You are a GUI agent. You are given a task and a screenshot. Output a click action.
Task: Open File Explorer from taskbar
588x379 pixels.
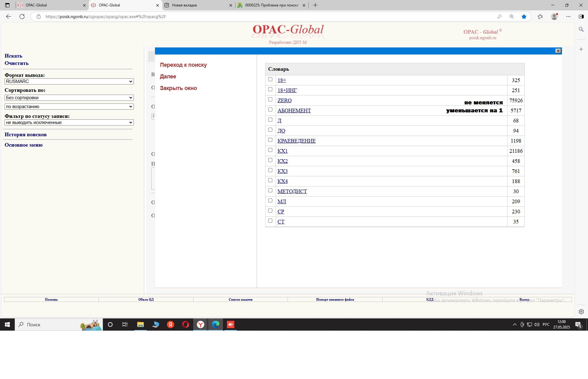pyautogui.click(x=140, y=325)
